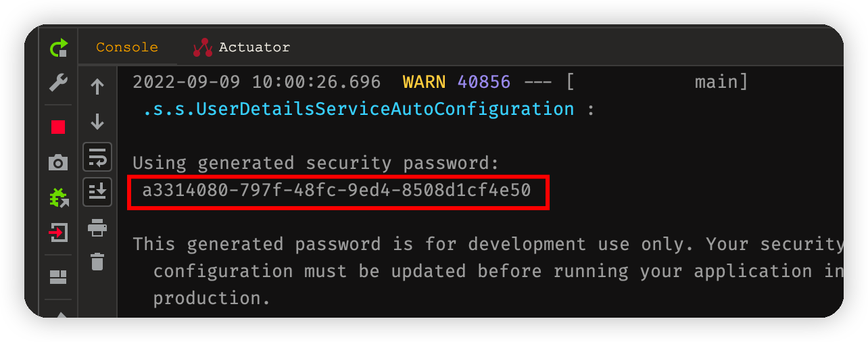Switch to the Console tab

127,47
